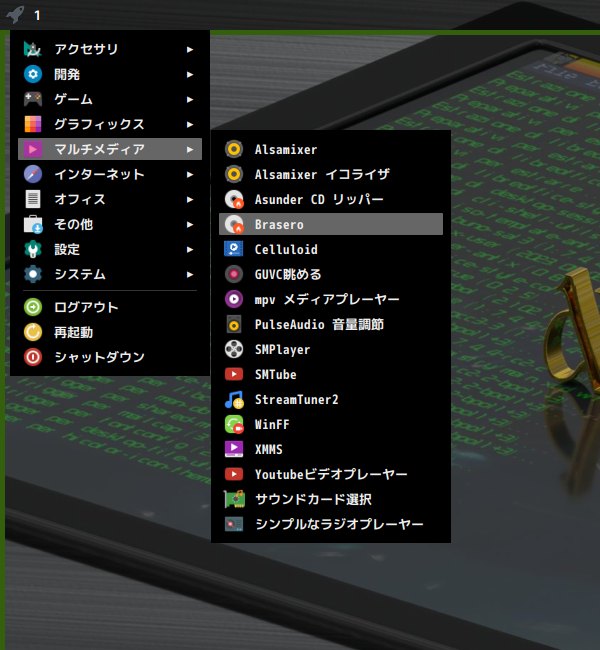The image size is (600, 650).
Task: Click the ログアウト green icon
Action: pyautogui.click(x=33, y=307)
